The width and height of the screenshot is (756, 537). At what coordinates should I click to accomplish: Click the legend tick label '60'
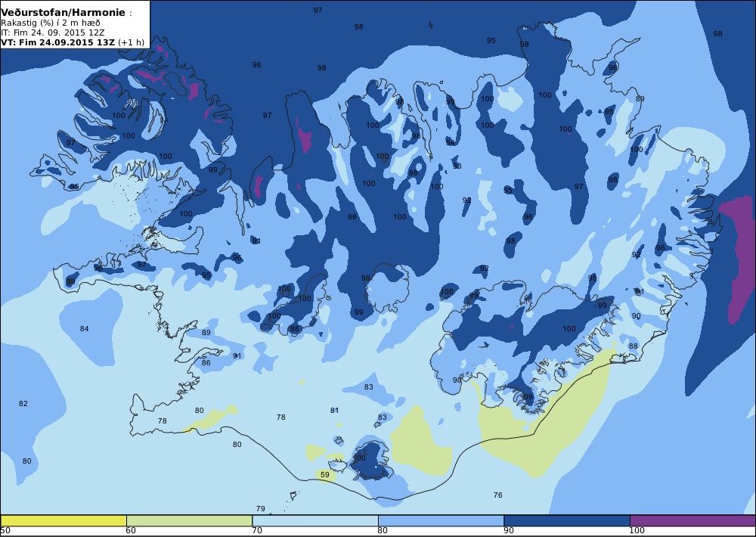coord(131,531)
